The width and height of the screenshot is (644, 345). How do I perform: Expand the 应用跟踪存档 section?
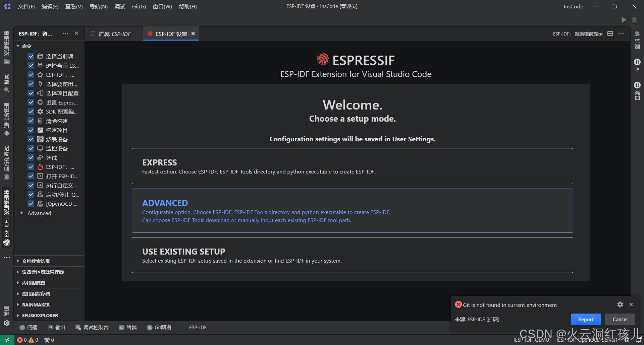49,294
